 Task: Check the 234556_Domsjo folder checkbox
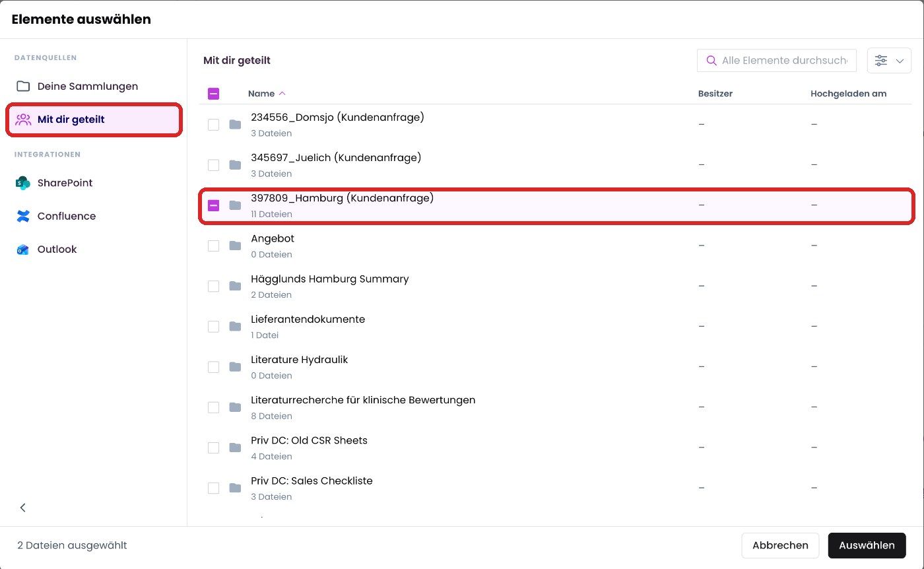click(x=213, y=125)
